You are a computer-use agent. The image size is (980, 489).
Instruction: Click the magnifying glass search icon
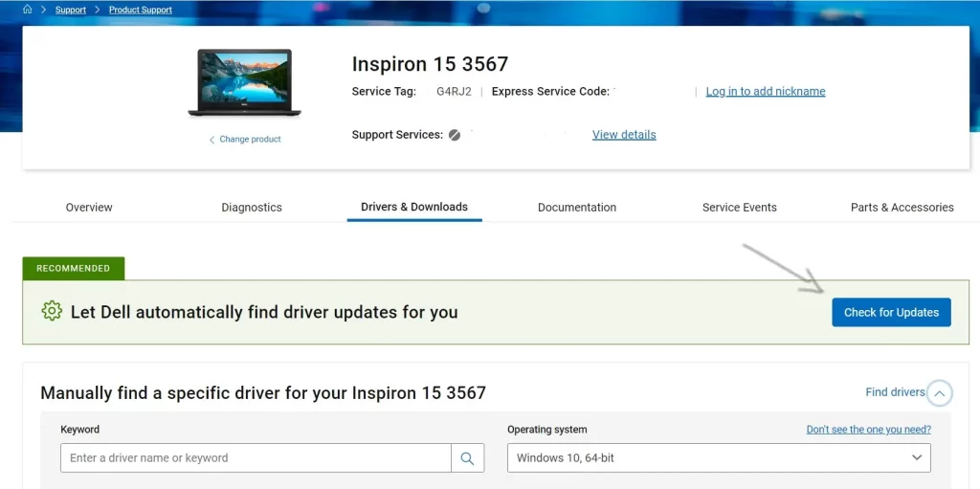(x=467, y=458)
